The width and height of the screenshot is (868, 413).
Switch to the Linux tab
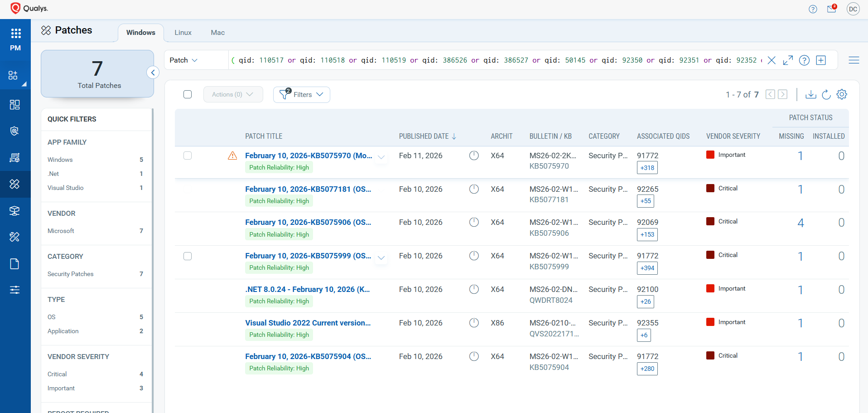tap(183, 33)
